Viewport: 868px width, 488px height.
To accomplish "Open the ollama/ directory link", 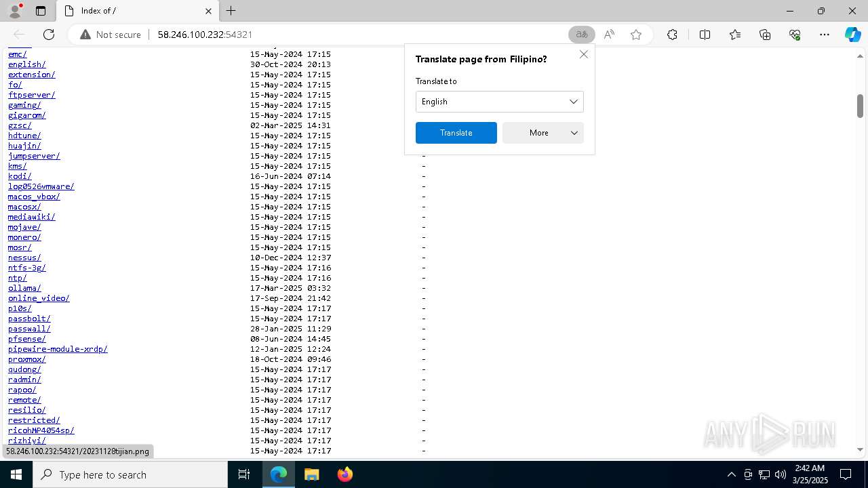I will click(24, 288).
